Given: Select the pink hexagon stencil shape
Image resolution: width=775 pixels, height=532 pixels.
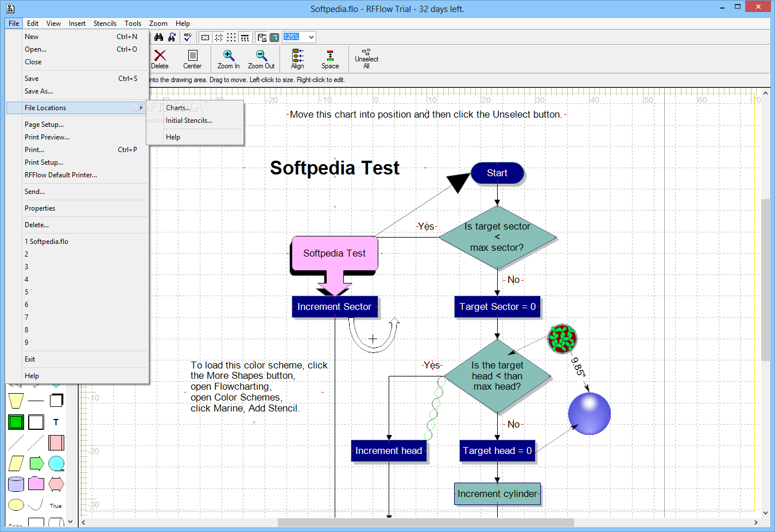Looking at the screenshot, I should click(56, 484).
